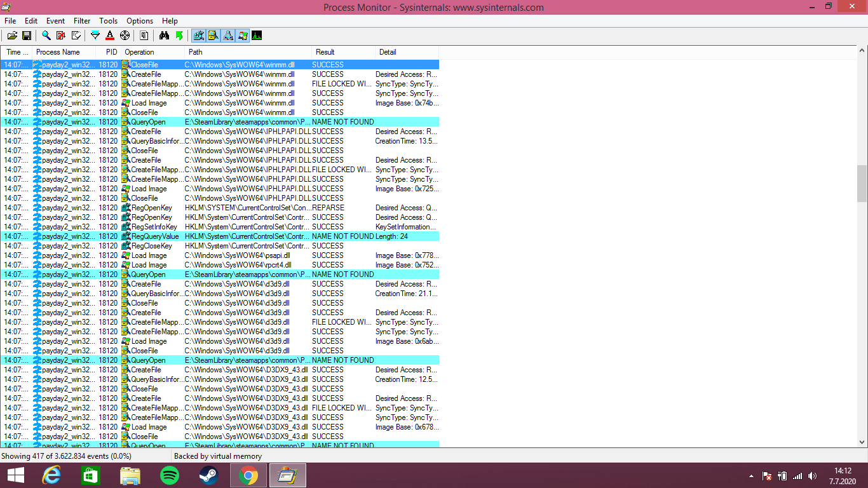Click the Open log file toolbar icon
This screenshot has height=488, width=868.
(12, 36)
